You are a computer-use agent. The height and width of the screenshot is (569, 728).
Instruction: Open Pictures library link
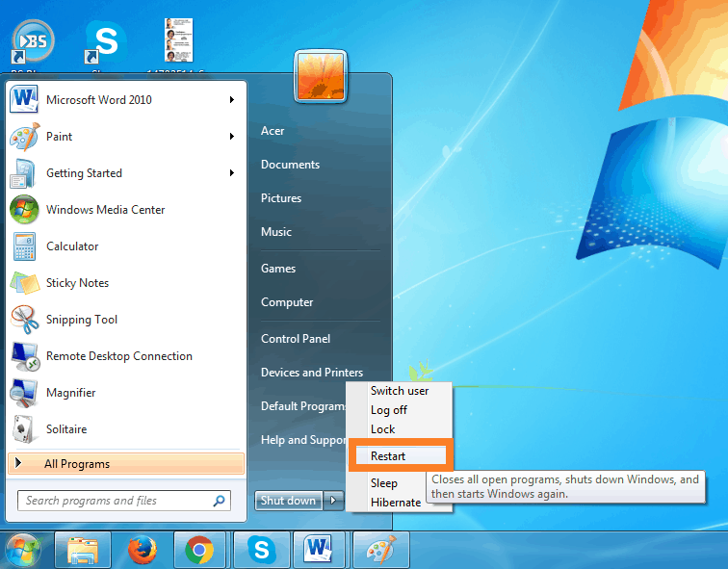coord(281,198)
